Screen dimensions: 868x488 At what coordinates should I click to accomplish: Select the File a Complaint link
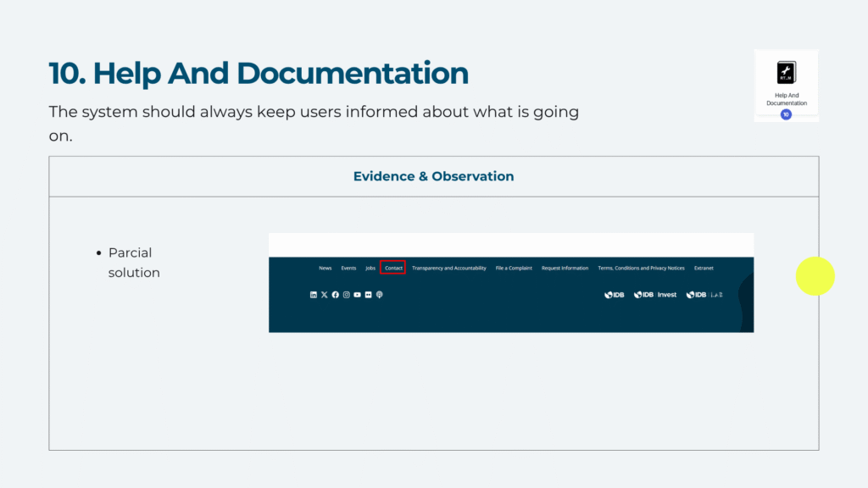[514, 268]
